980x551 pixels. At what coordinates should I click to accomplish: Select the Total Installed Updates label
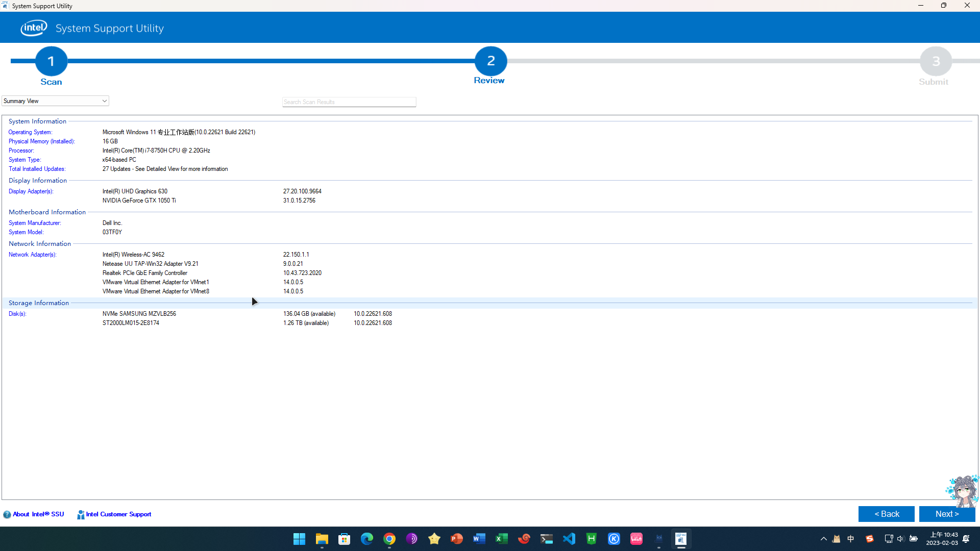[37, 169]
